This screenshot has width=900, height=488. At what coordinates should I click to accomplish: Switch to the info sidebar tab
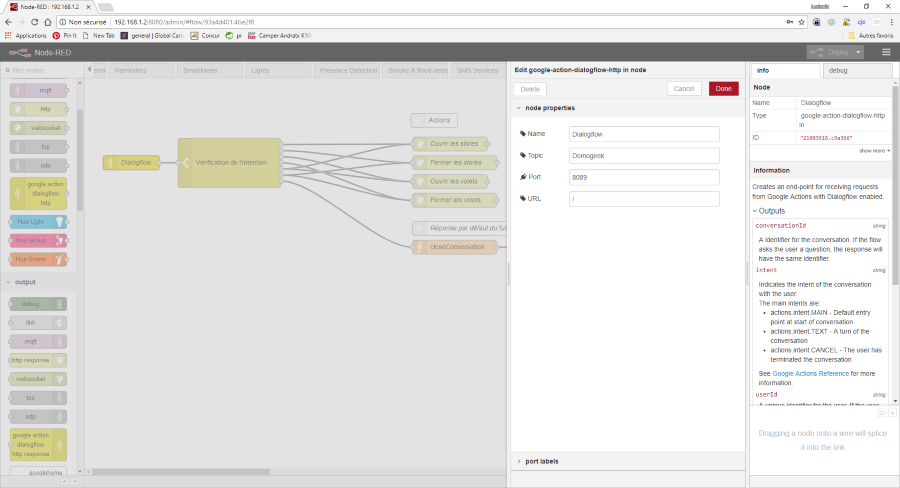point(785,71)
